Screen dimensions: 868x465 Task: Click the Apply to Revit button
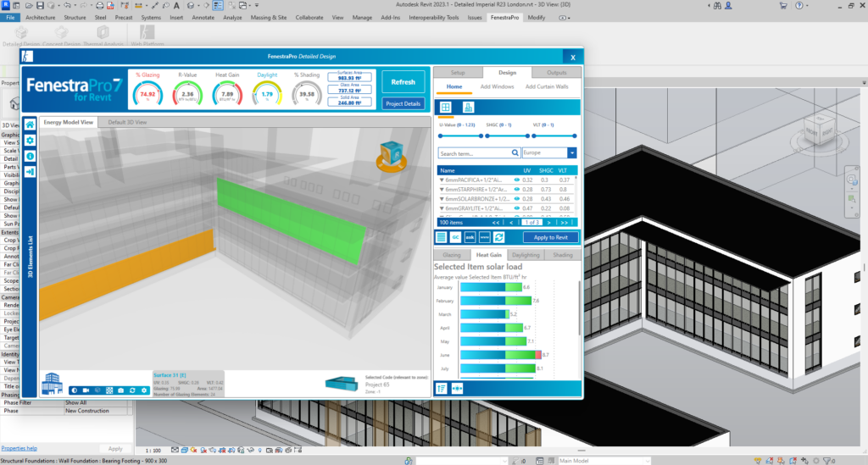551,237
